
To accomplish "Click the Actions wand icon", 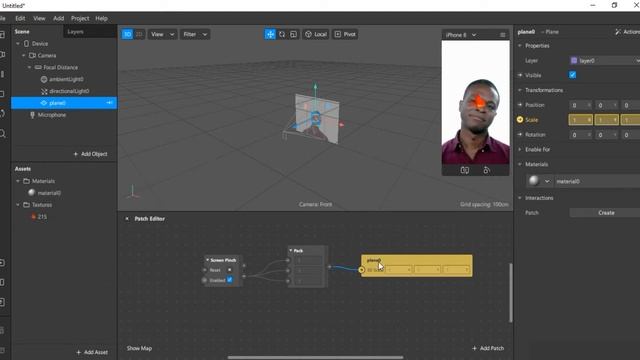I will point(618,31).
